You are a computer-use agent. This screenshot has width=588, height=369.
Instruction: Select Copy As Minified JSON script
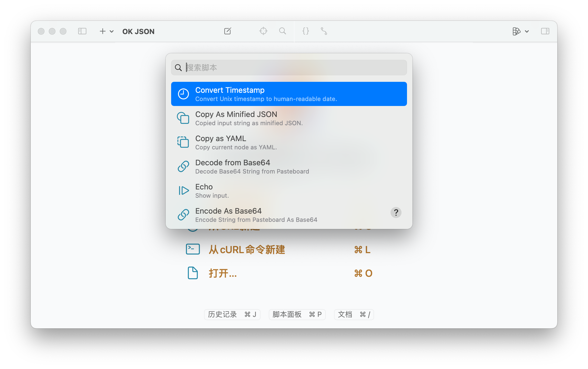[x=289, y=118]
